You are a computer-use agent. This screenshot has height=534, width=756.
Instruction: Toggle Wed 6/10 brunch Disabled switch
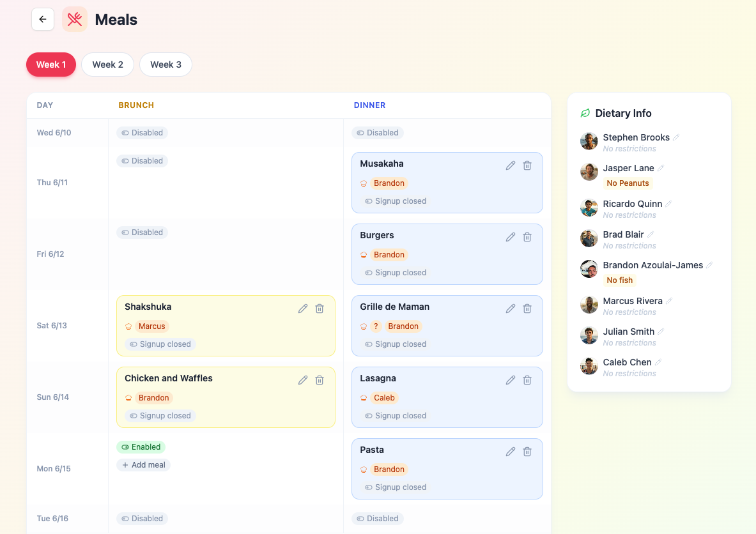coord(143,132)
